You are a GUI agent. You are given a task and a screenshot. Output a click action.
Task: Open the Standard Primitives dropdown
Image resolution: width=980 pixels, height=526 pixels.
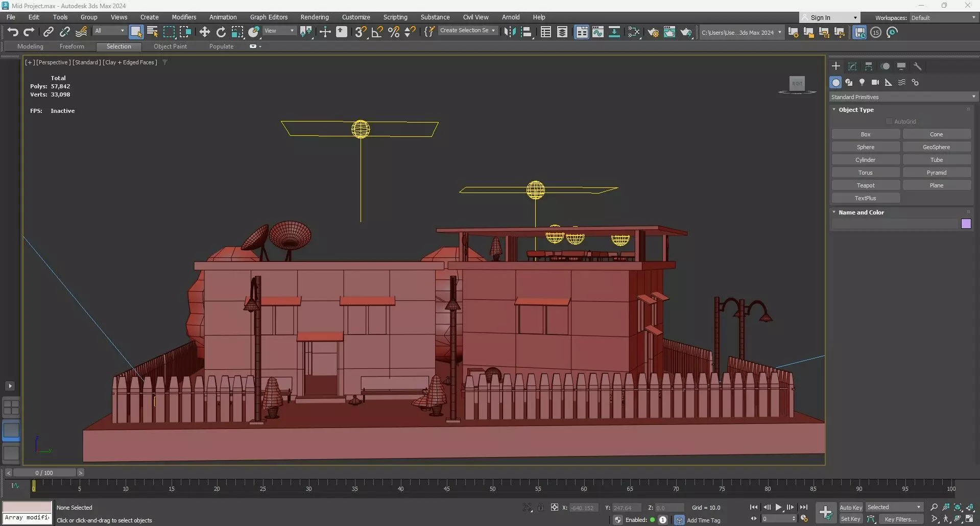(903, 97)
